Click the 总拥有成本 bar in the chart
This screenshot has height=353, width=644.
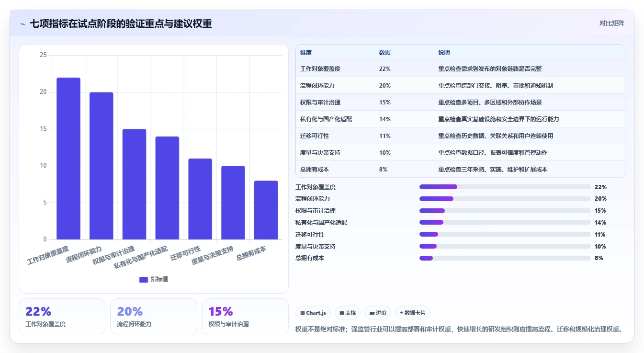[266, 210]
